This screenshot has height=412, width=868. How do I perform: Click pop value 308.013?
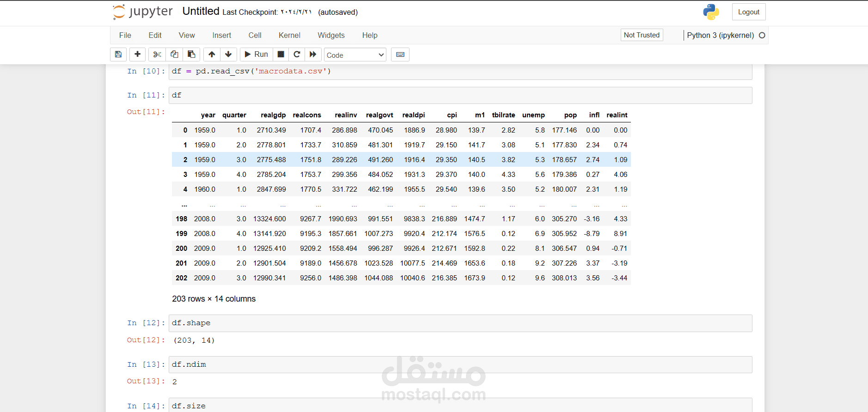[x=564, y=278]
